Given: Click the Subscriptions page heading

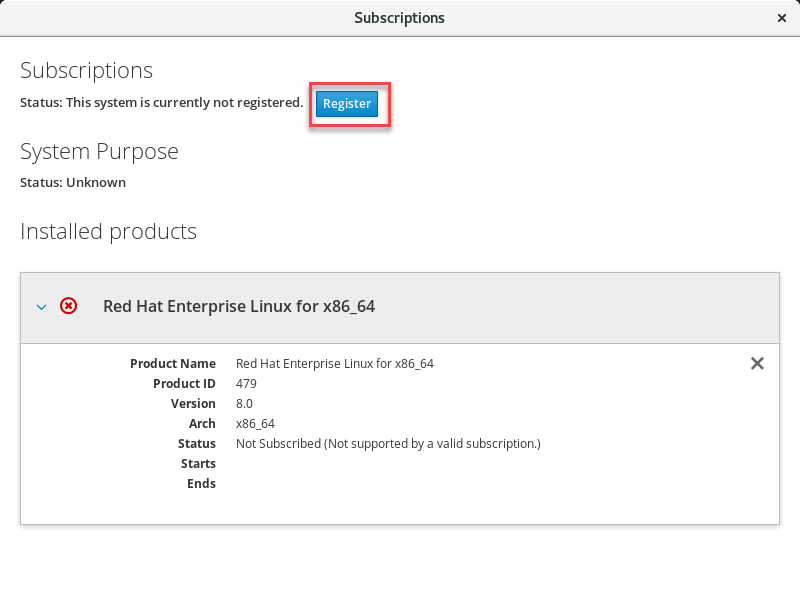Looking at the screenshot, I should 86,70.
